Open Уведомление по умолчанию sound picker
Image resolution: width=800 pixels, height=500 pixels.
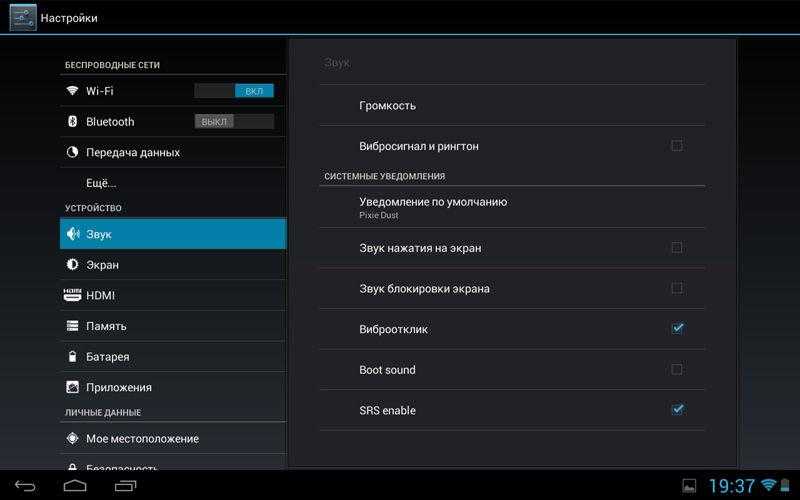[512, 207]
